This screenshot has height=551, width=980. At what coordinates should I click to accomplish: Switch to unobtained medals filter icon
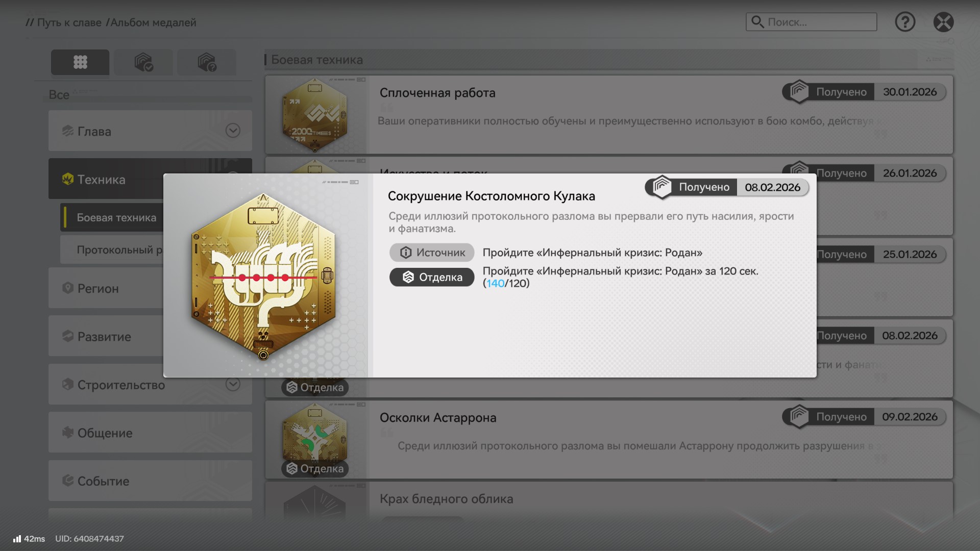pos(207,62)
